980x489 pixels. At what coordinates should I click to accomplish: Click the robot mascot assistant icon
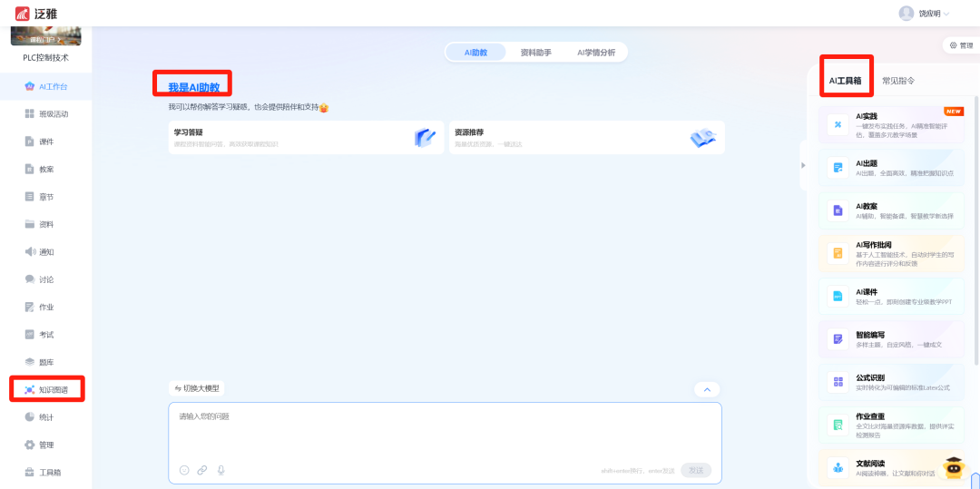pyautogui.click(x=953, y=467)
